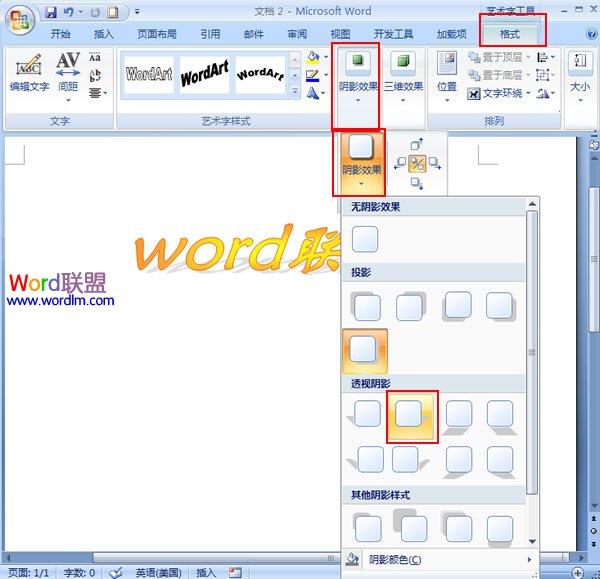Open the 大小 size menu
The height and width of the screenshot is (579, 600).
pyautogui.click(x=580, y=78)
